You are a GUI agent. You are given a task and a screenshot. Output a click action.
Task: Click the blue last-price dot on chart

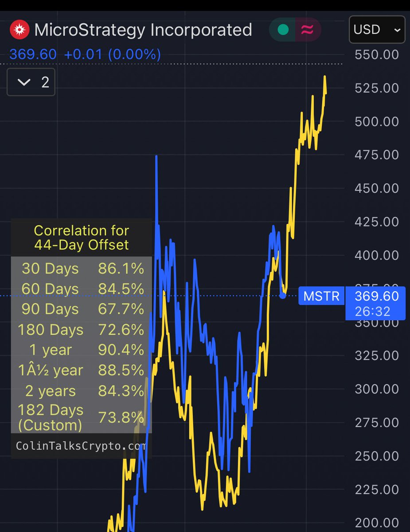pos(283,295)
